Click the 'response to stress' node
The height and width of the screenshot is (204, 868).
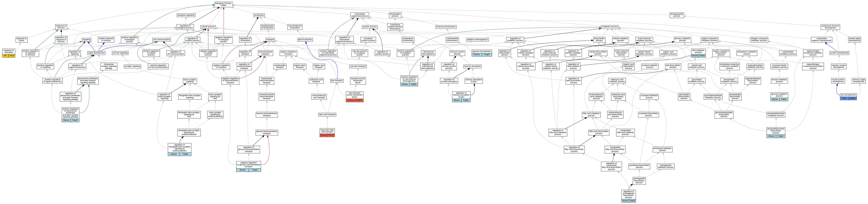pos(21,39)
